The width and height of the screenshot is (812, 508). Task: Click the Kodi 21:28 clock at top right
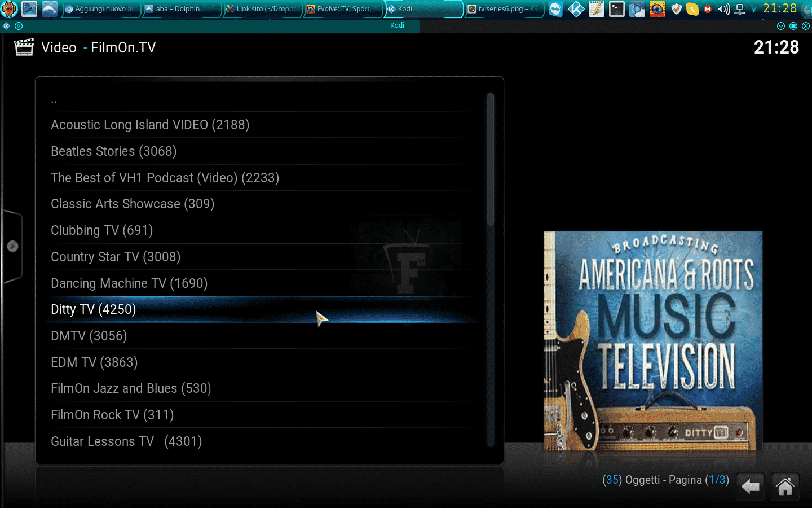coord(776,47)
